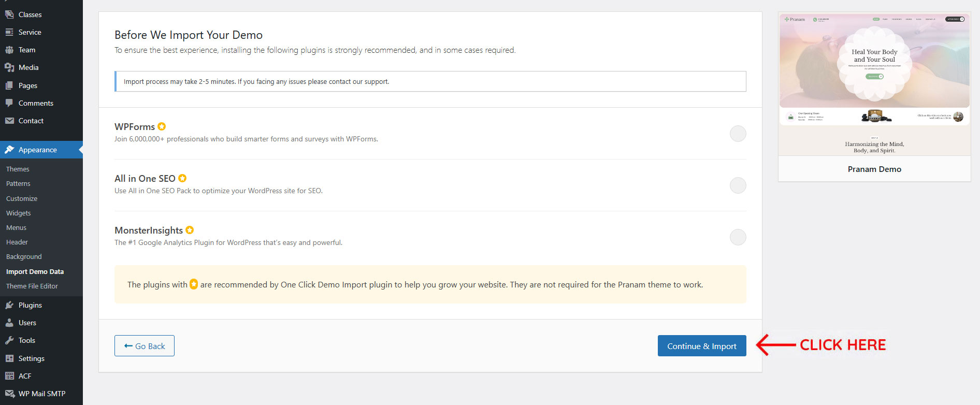Click the Settings sliders icon

9,358
